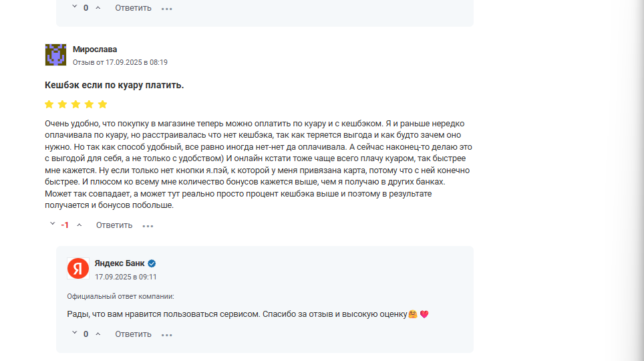Click the blue verified badge beside Яндекс Банк

tap(152, 263)
